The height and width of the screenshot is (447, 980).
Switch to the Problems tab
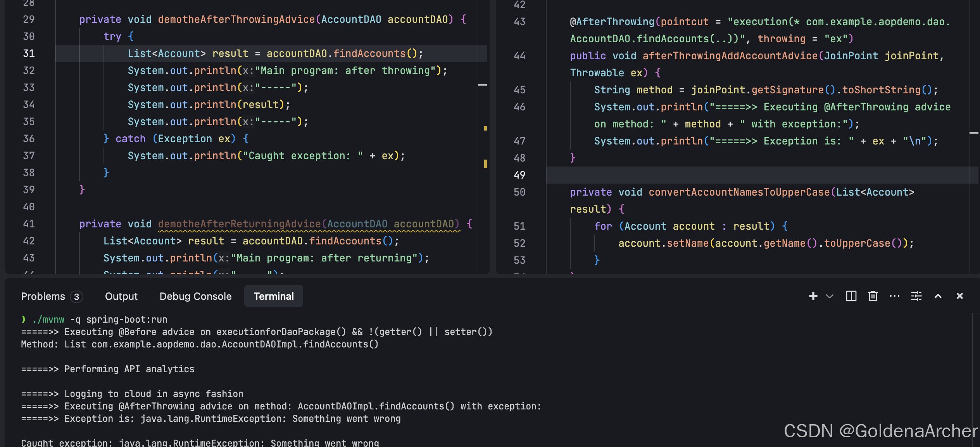pos(43,296)
